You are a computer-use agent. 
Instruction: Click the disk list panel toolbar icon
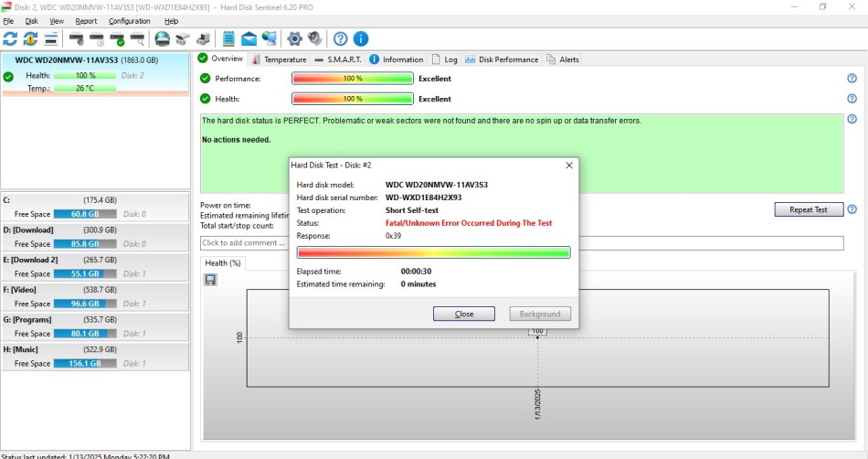[x=51, y=38]
